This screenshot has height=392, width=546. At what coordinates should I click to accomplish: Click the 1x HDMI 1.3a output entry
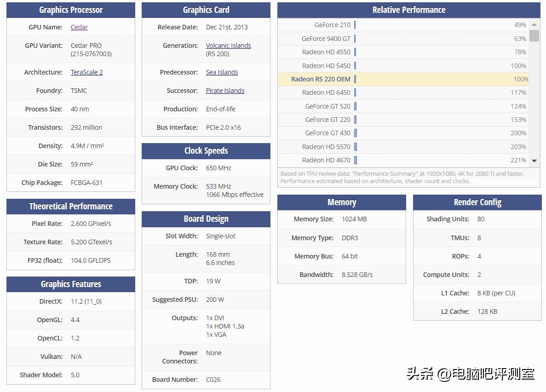tap(225, 326)
